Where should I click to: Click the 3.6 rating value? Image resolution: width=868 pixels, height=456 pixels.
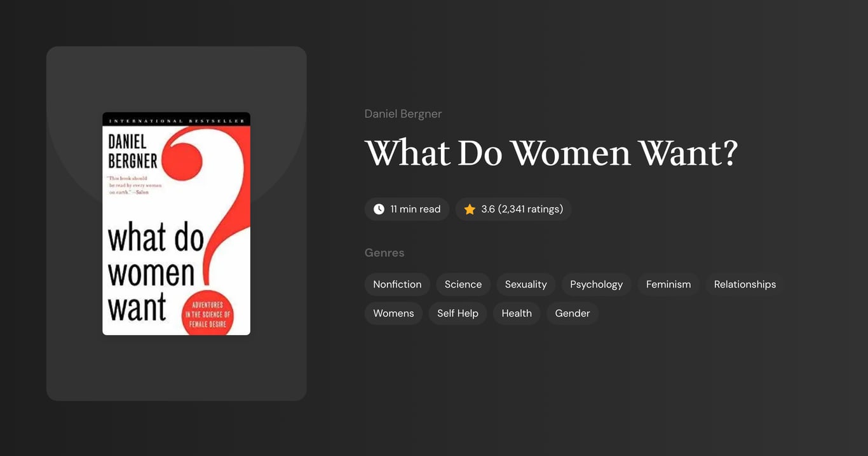(488, 209)
